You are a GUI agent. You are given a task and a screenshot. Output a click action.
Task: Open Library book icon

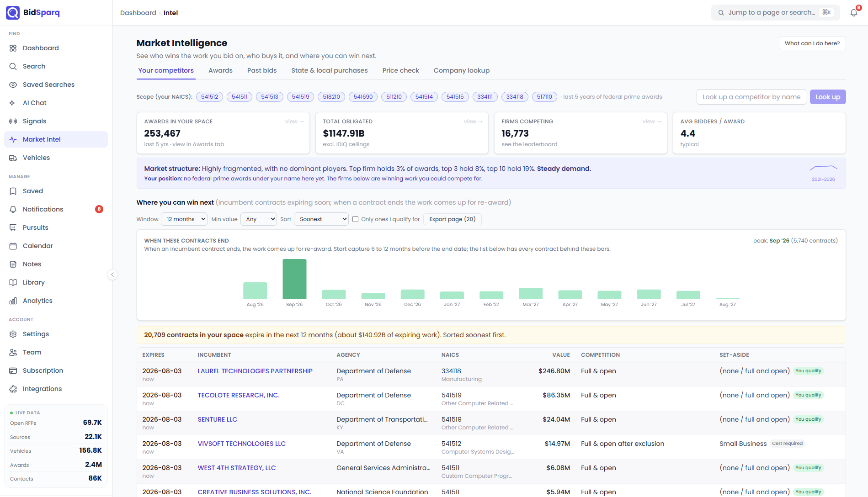[x=13, y=282]
